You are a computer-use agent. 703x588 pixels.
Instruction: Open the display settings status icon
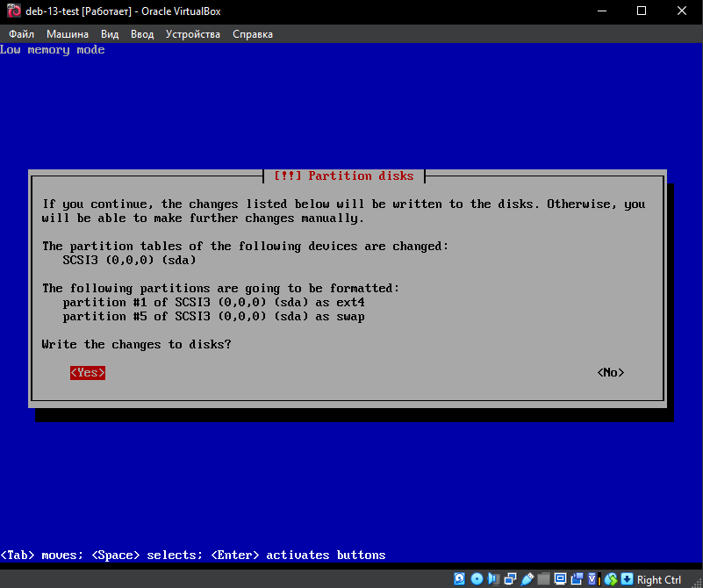click(x=561, y=579)
